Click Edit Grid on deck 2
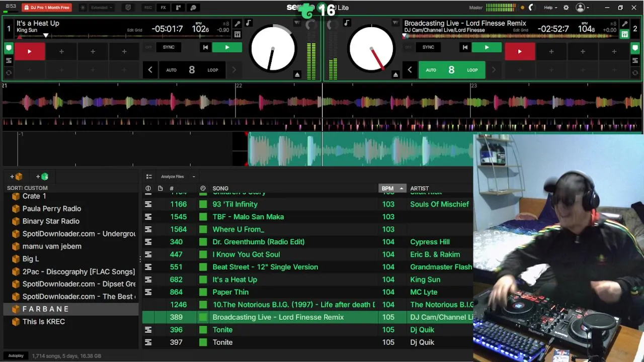This screenshot has height=362, width=644. pos(520,30)
